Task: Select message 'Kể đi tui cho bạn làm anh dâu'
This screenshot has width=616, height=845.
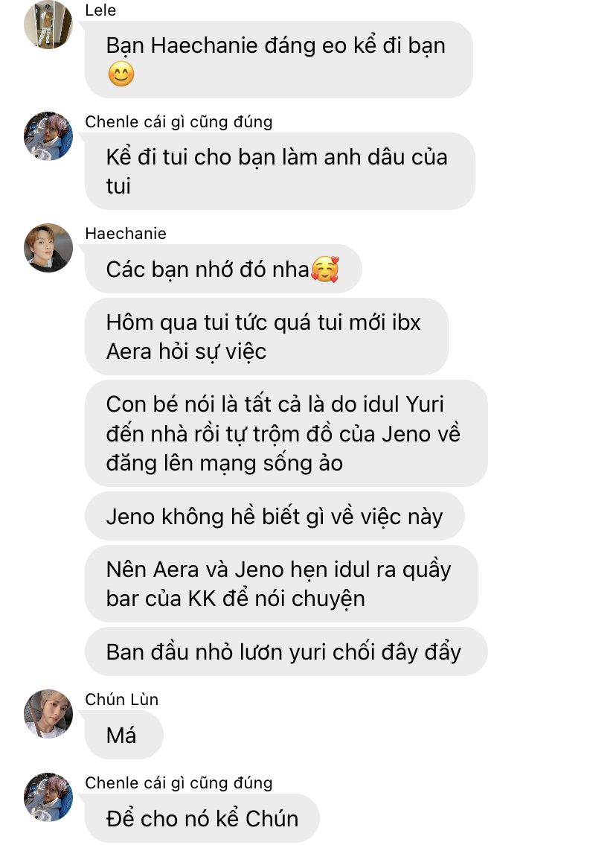Action: [280, 171]
